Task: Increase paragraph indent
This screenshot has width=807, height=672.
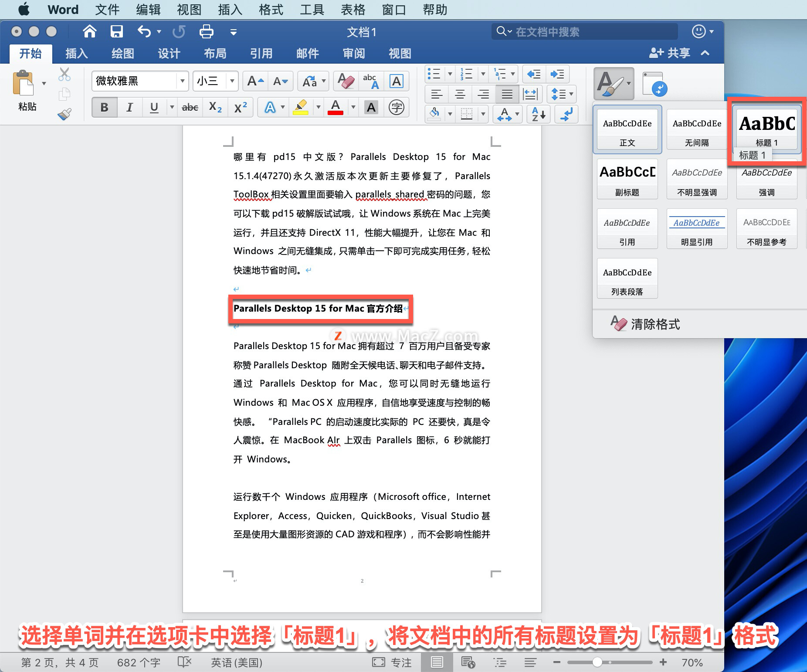Action: click(x=557, y=74)
